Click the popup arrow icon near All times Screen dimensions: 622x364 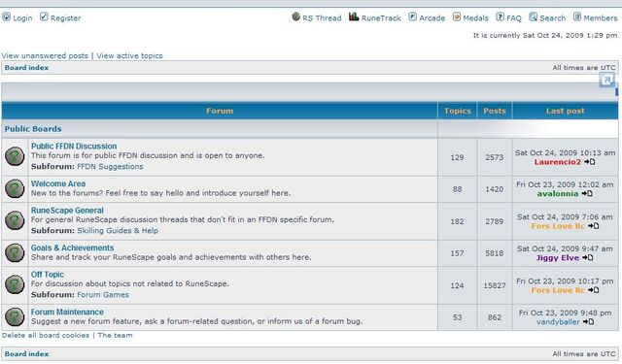tap(606, 81)
